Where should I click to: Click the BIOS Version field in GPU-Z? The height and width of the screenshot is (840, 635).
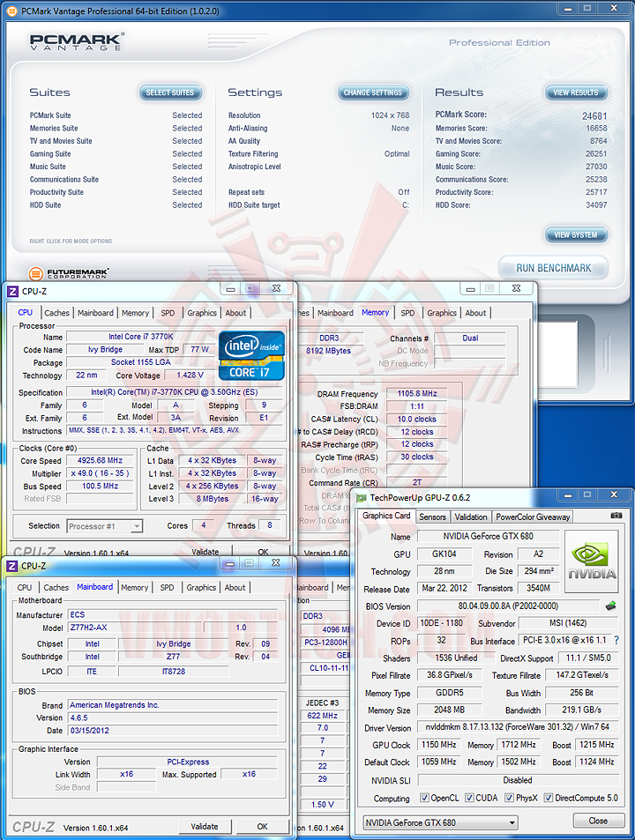pos(508,606)
